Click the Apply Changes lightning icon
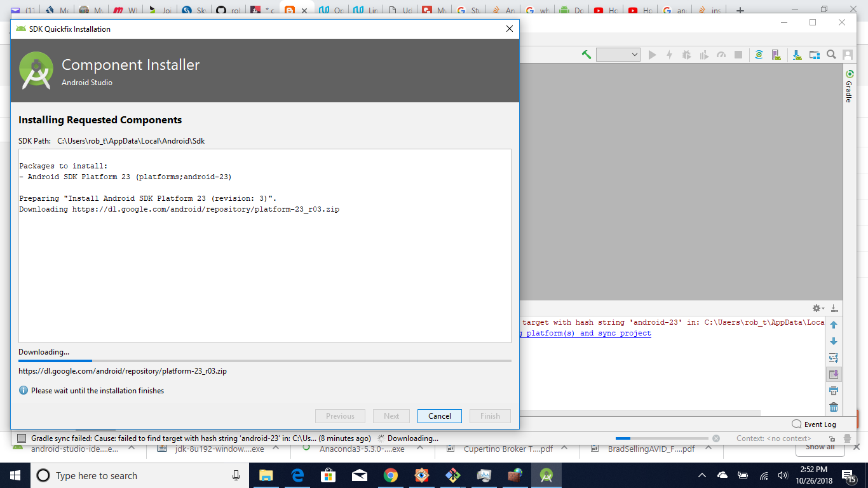 click(x=669, y=55)
